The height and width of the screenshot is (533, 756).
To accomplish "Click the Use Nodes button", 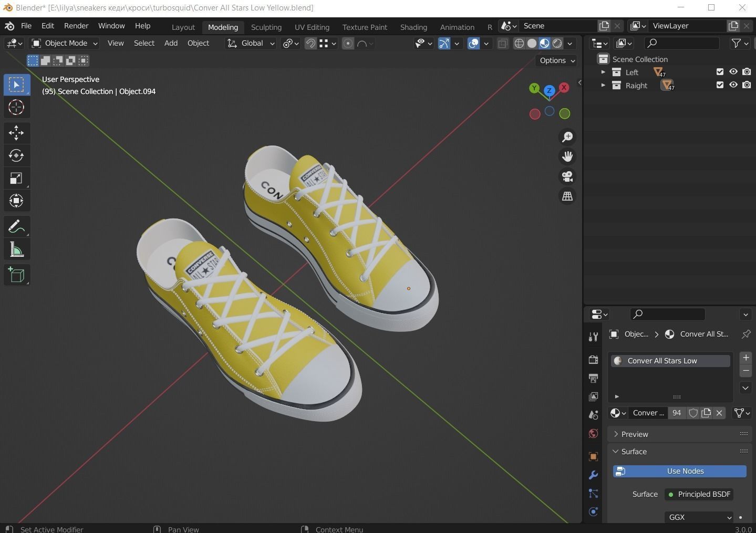I will coord(680,471).
